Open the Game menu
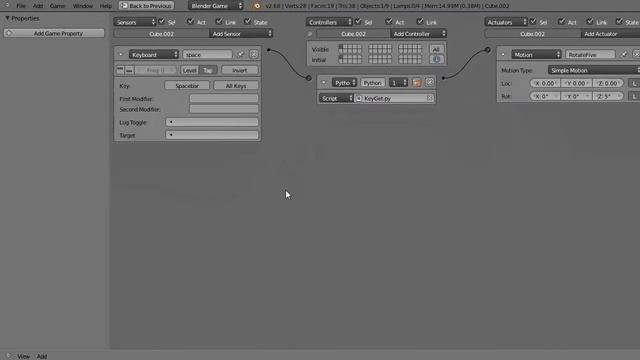Screen dimensions: 640x360 tap(57, 6)
